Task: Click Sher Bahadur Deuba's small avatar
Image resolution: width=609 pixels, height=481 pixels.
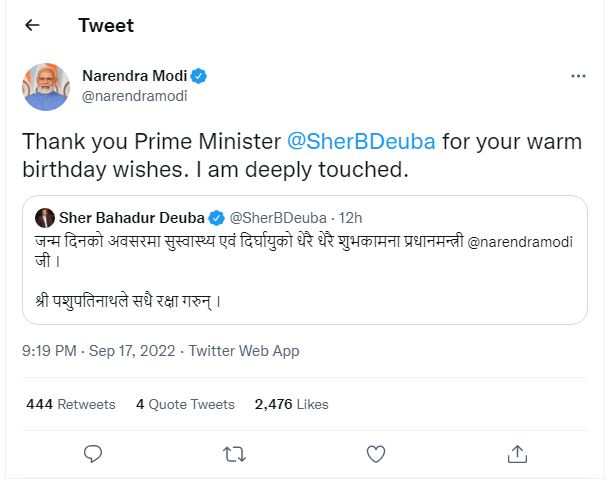Action: [45, 217]
